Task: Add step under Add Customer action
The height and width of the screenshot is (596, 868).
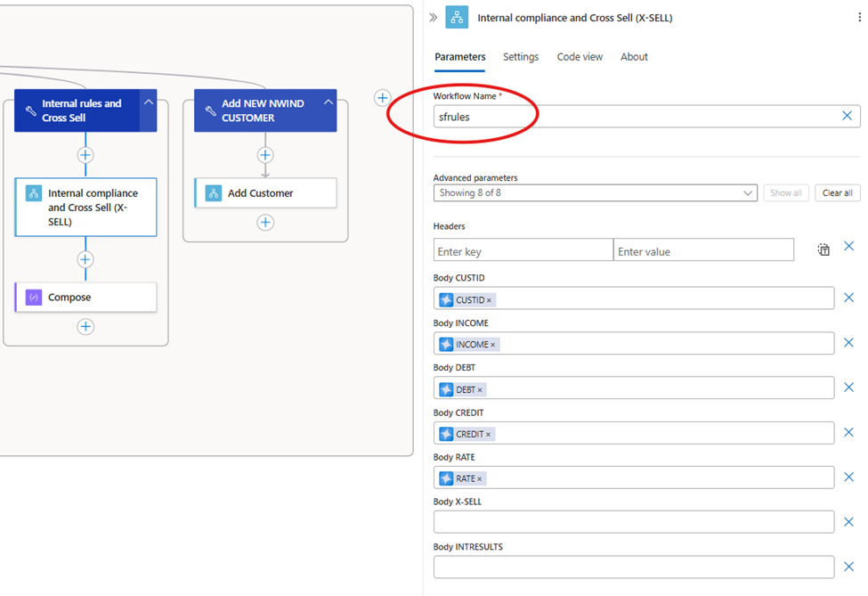Action: click(265, 223)
